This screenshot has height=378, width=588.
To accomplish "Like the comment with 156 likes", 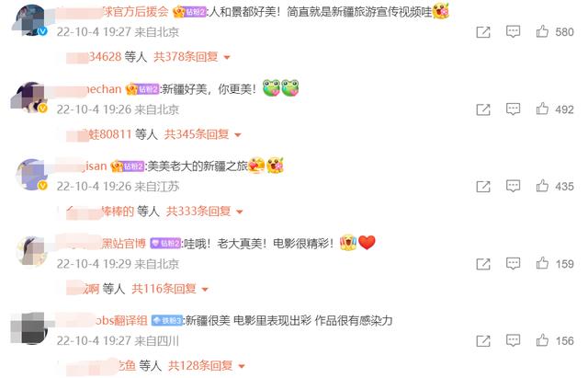I will [542, 340].
